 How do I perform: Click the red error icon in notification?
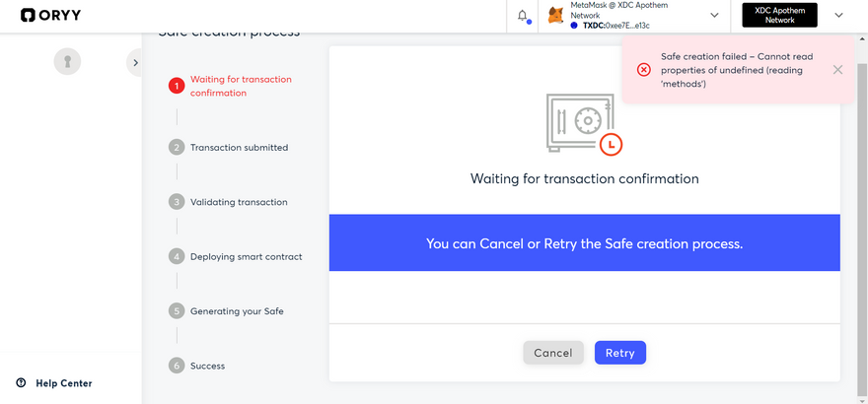(x=643, y=70)
